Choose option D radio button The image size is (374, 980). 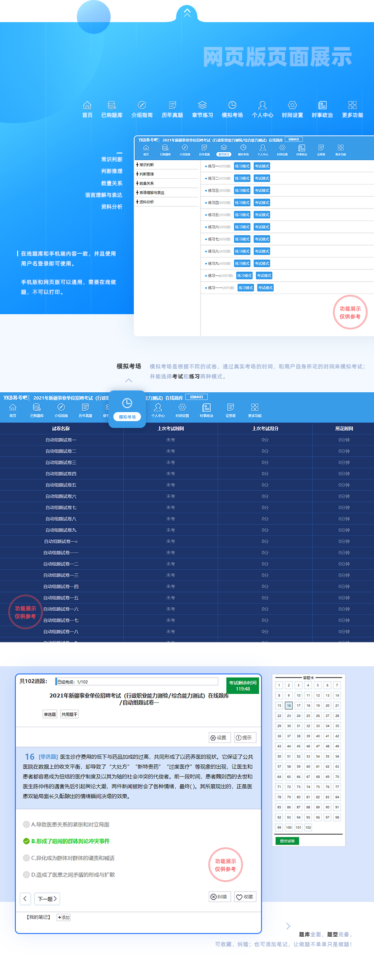[x=26, y=874]
